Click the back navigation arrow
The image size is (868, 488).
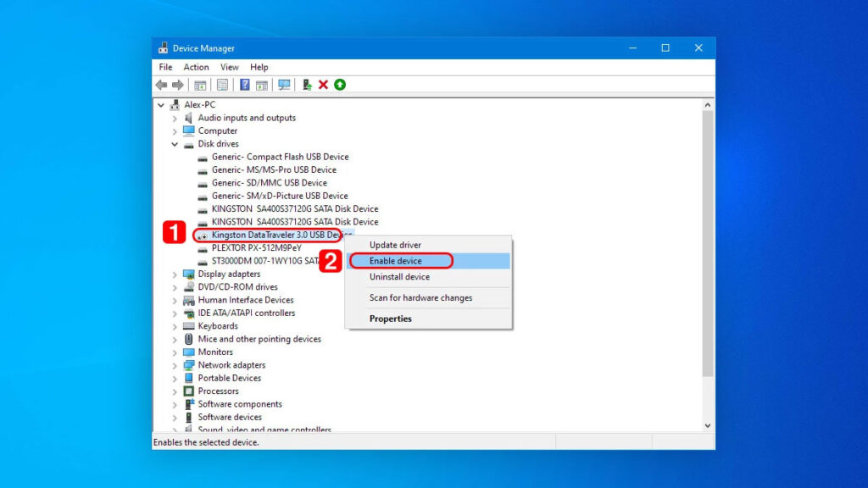click(x=161, y=84)
